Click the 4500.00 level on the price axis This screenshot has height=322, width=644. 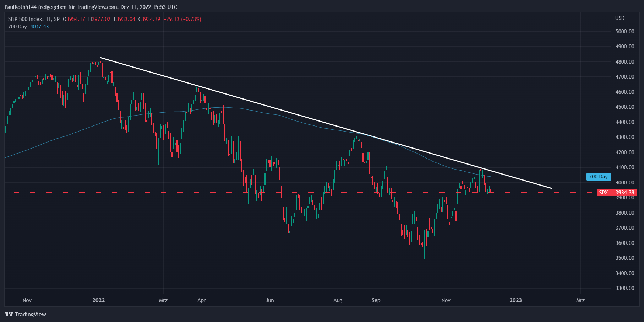point(625,107)
